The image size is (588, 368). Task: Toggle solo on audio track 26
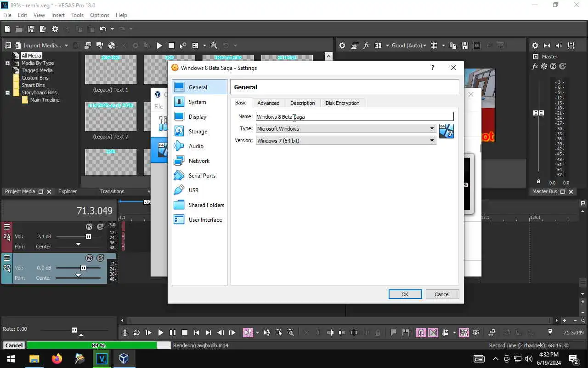click(x=100, y=227)
